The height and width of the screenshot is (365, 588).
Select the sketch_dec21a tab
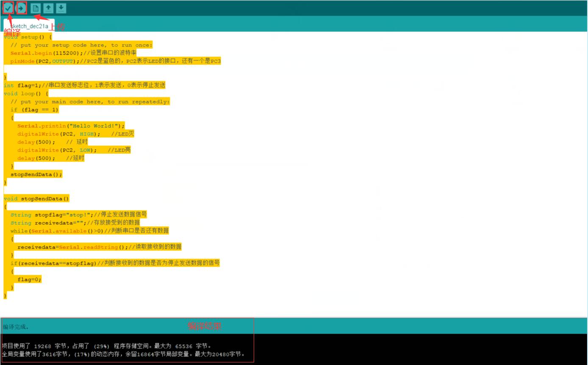pos(29,26)
